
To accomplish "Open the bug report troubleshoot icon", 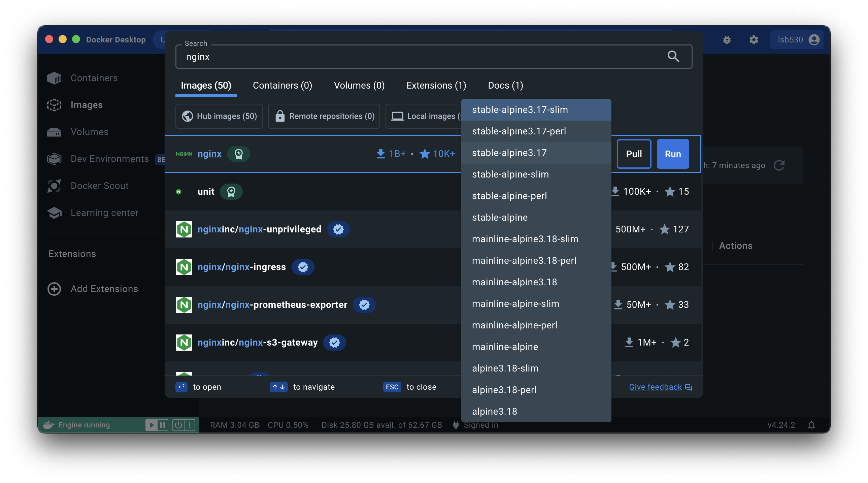I will [727, 40].
